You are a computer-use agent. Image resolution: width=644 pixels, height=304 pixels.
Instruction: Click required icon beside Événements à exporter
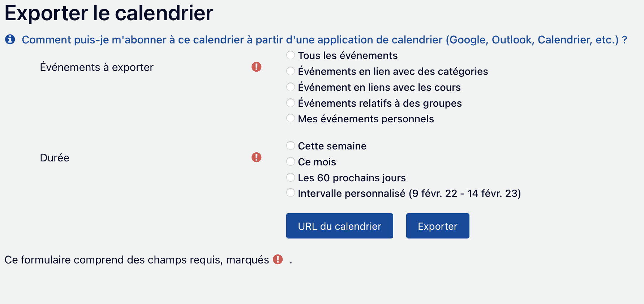point(256,67)
